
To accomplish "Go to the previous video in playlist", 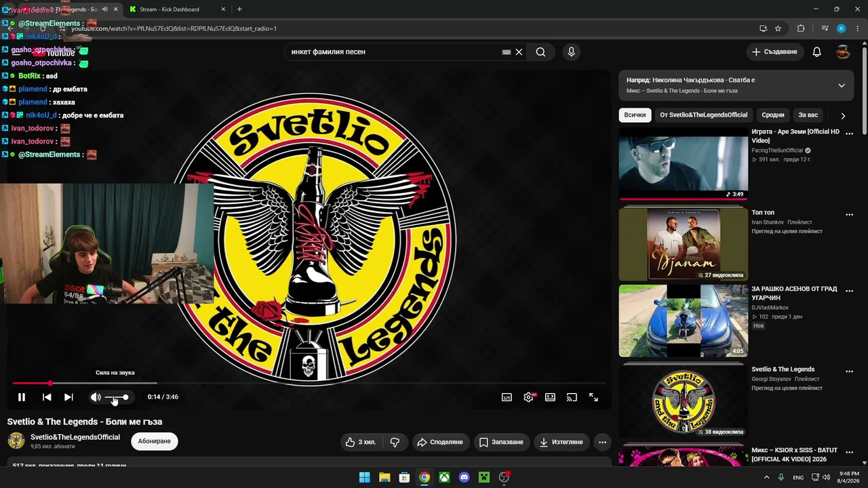I will pos(47,397).
